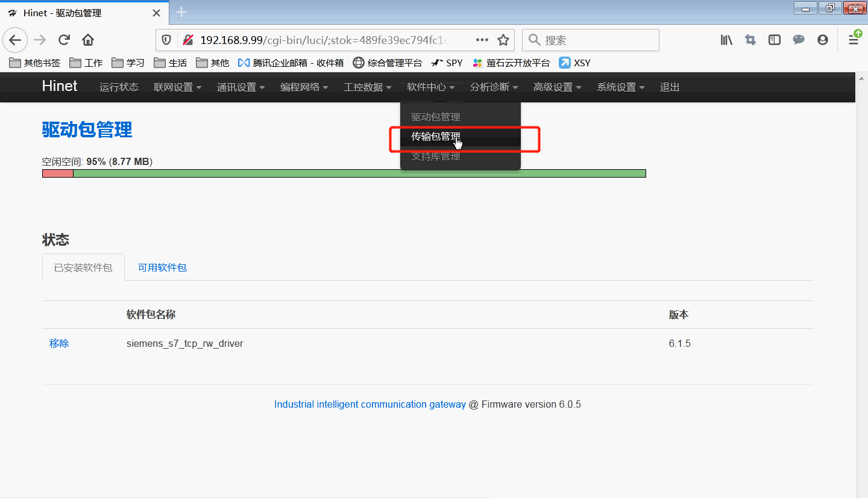Expand the 工控数据 dropdown menu
868x498 pixels.
367,87
